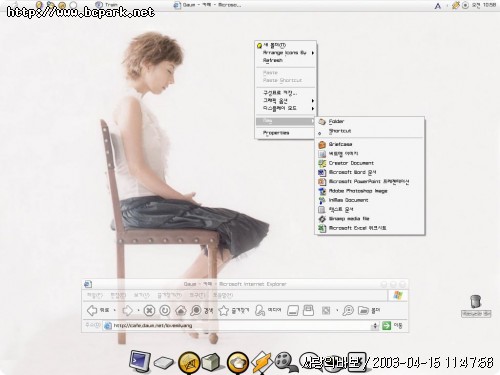This screenshot has height=375, width=500.
Task: Choose Winamp media file in New submenu
Action: 370,219
